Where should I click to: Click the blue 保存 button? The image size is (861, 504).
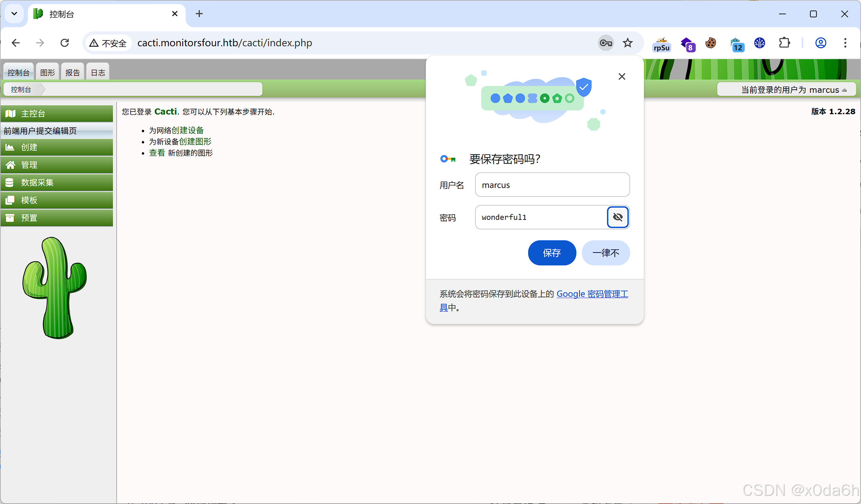(x=552, y=253)
